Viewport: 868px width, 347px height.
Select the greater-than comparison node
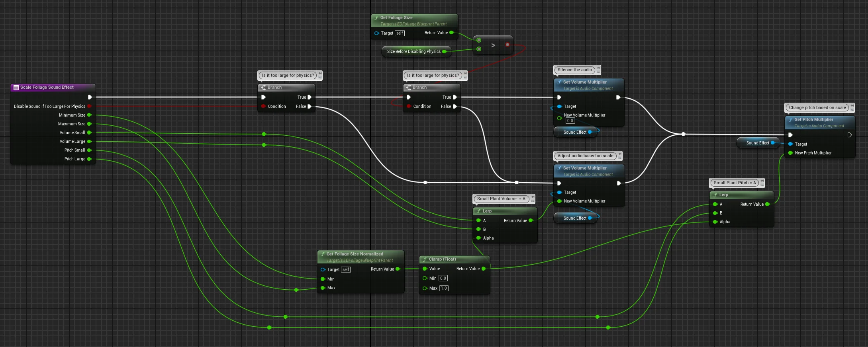click(493, 45)
